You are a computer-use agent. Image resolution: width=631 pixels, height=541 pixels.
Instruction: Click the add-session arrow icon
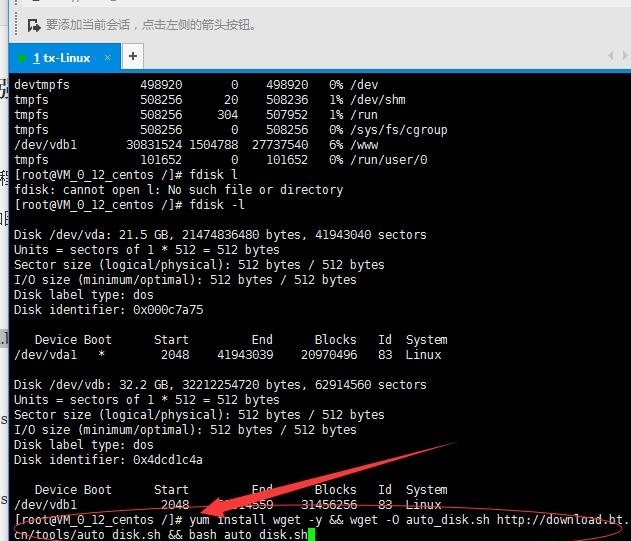pos(34,25)
